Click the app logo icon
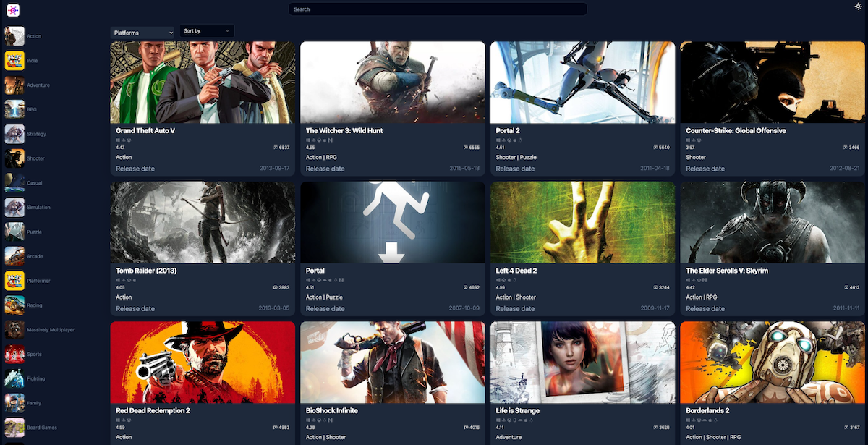This screenshot has width=868, height=445. 13,10
